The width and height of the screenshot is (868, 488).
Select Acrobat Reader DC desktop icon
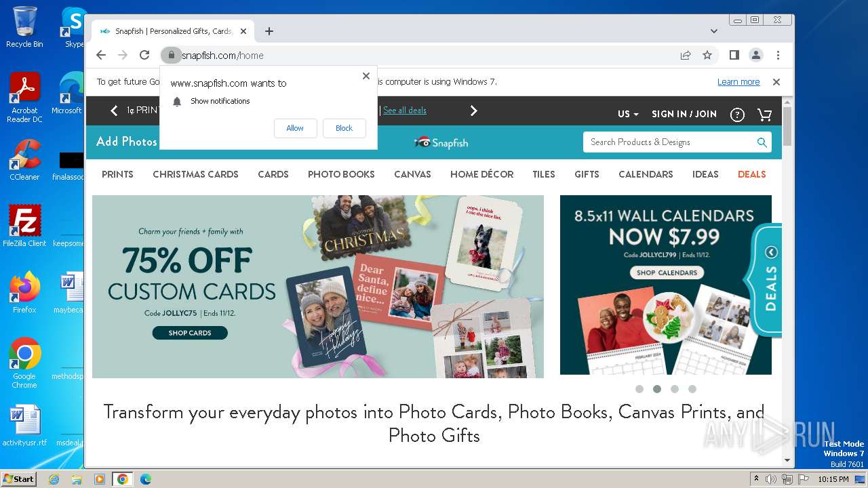click(24, 98)
